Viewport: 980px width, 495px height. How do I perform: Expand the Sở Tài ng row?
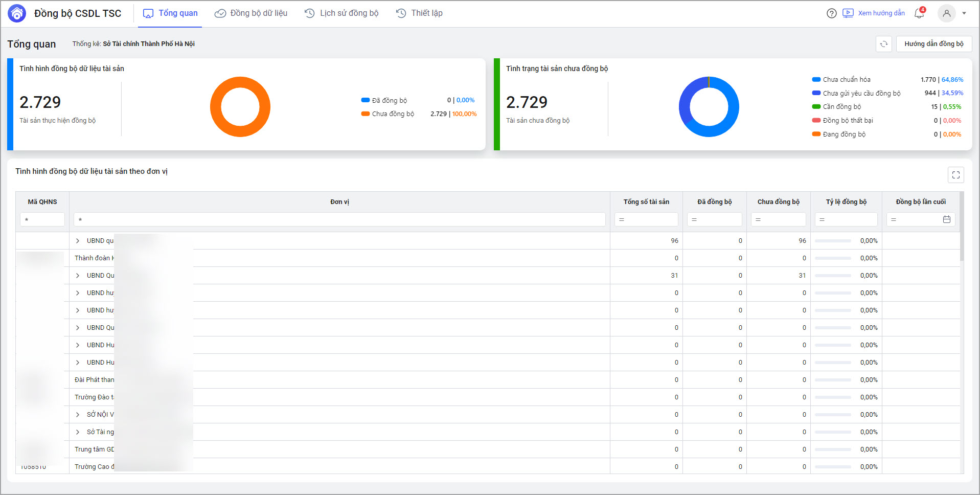(x=78, y=432)
